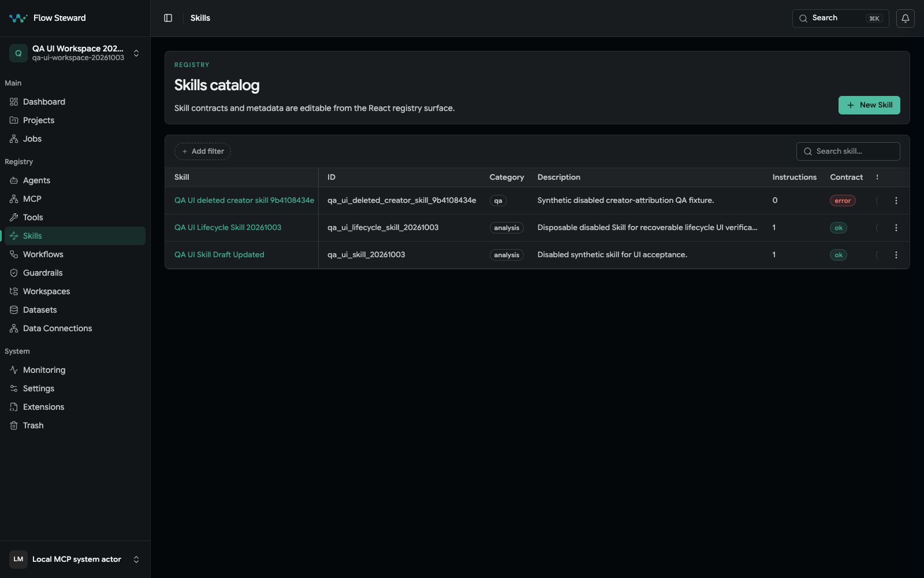Open the notifications bell

906,18
